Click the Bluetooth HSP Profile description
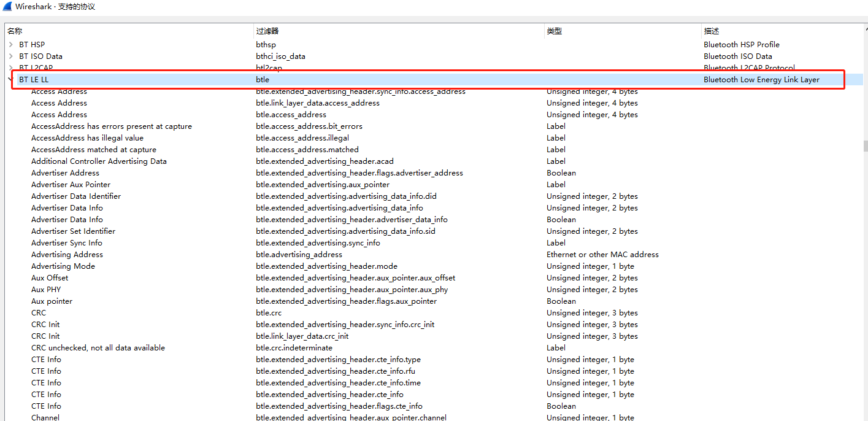The image size is (868, 421). [742, 45]
